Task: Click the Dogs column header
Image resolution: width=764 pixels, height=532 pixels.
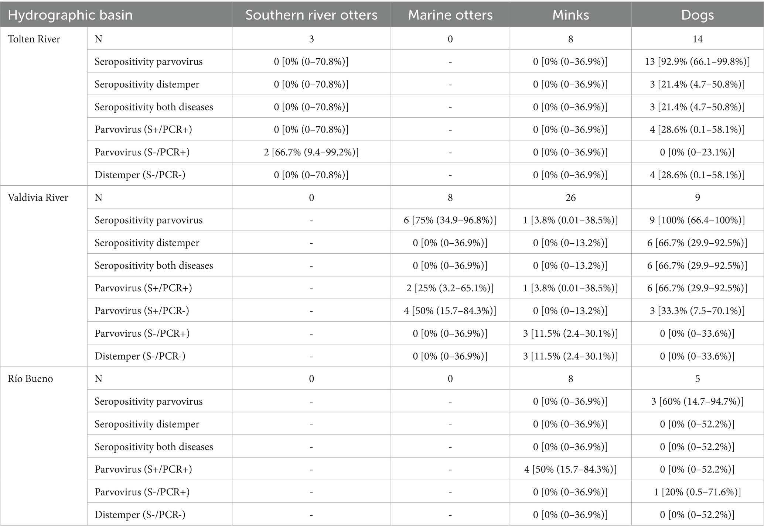Action: (x=697, y=15)
